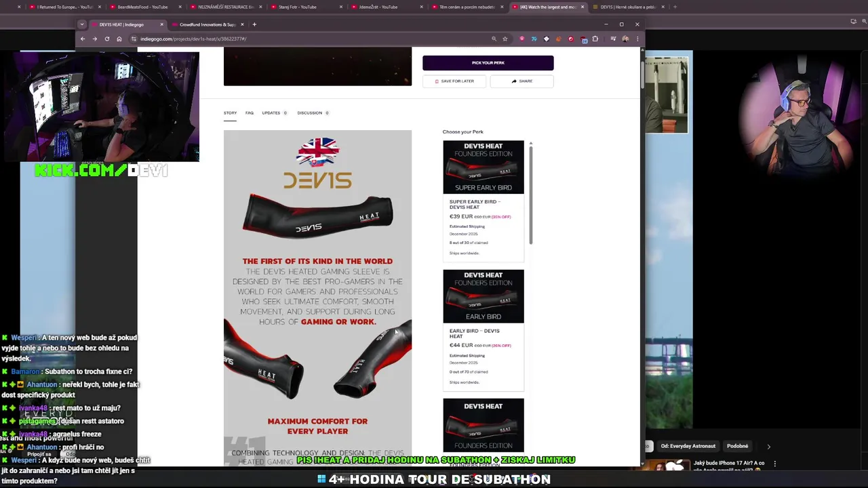Click the '0 out of 70 claimed' text
This screenshot has height=488, width=868.
pos(469,371)
